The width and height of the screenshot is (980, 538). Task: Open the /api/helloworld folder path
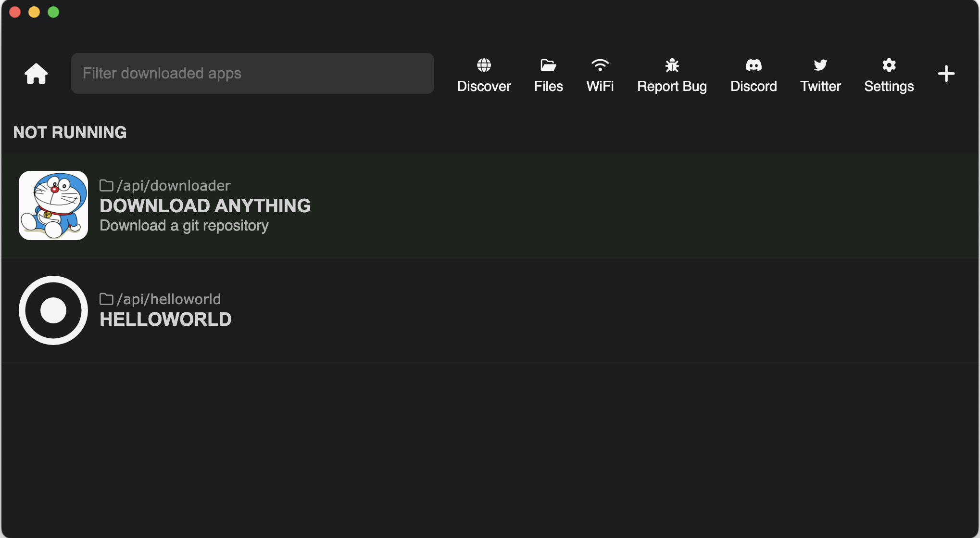[x=168, y=299]
